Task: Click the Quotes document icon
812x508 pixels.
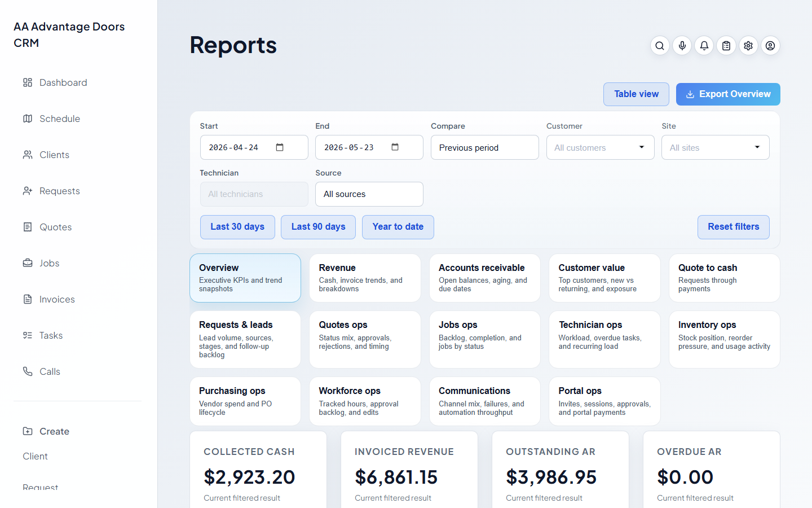Action: 28,227
